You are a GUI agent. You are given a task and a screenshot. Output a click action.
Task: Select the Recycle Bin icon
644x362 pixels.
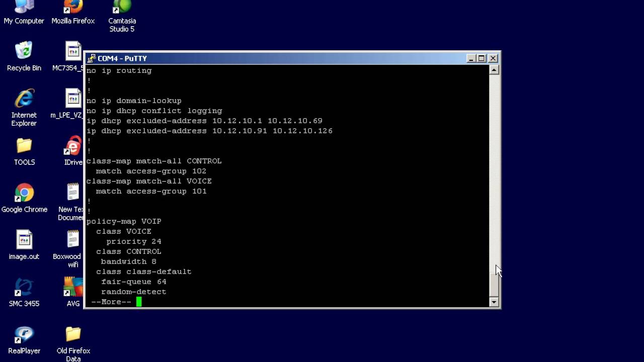(x=24, y=56)
